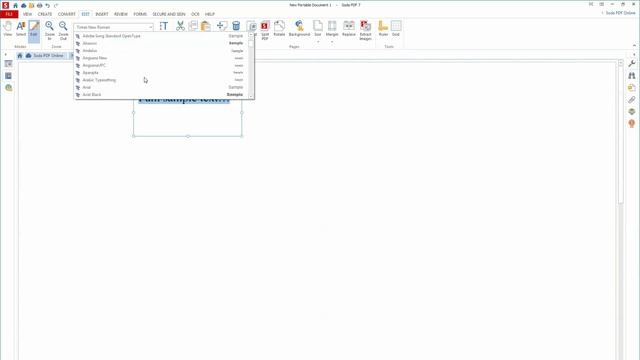Redo with the quick access arrow
640x360 pixels.
point(56,5)
